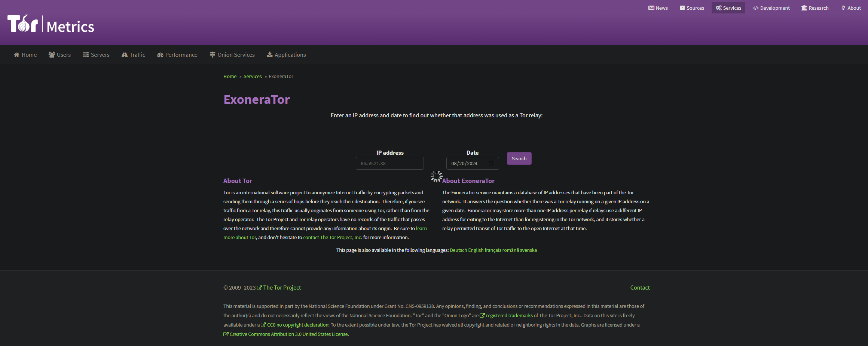Select the Onion Services tab
Viewport: 868px width, 346px height.
click(232, 55)
